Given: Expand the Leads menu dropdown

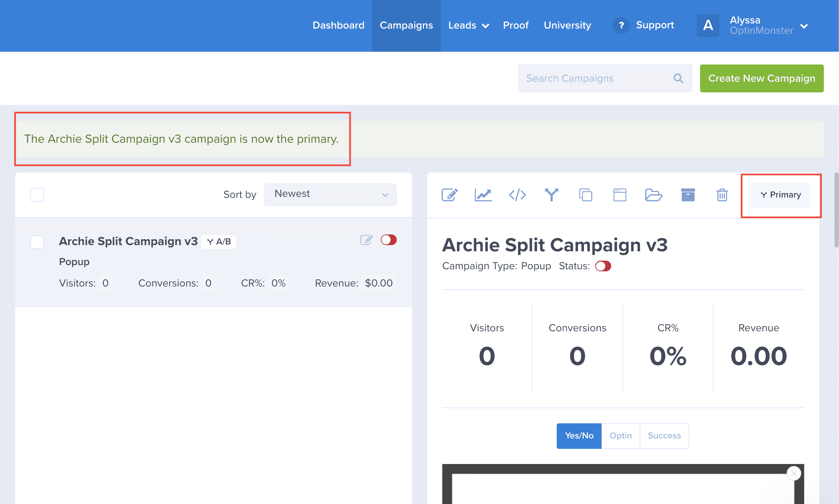Looking at the screenshot, I should tap(468, 26).
